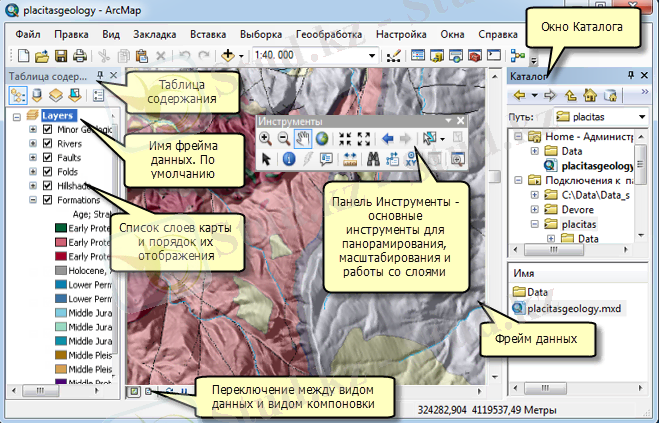List layers by source
Screen dimensions: 659x423
click(x=37, y=95)
